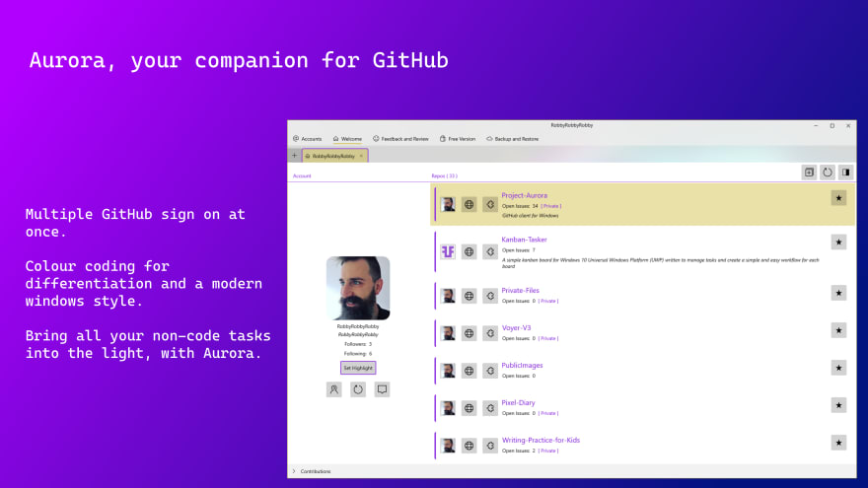868x488 pixels.
Task: Star the PublicImages repo
Action: [x=838, y=368]
